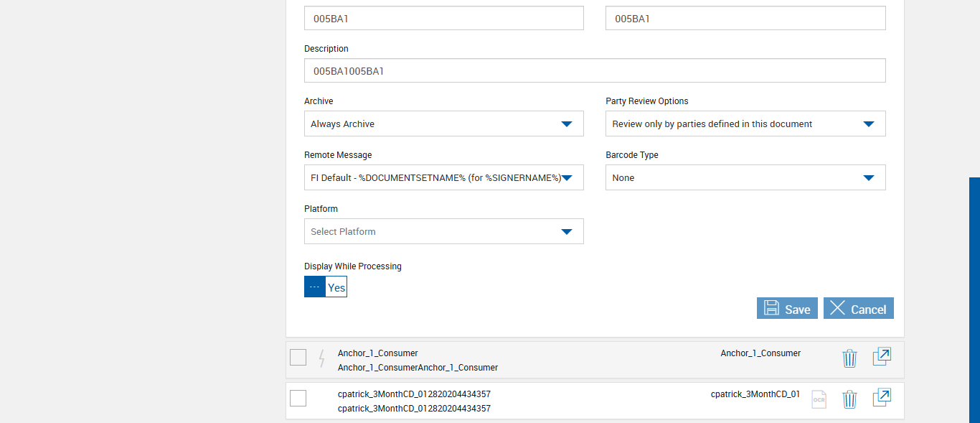The height and width of the screenshot is (423, 980).
Task: Toggle Display While Processing switch
Action: [326, 287]
